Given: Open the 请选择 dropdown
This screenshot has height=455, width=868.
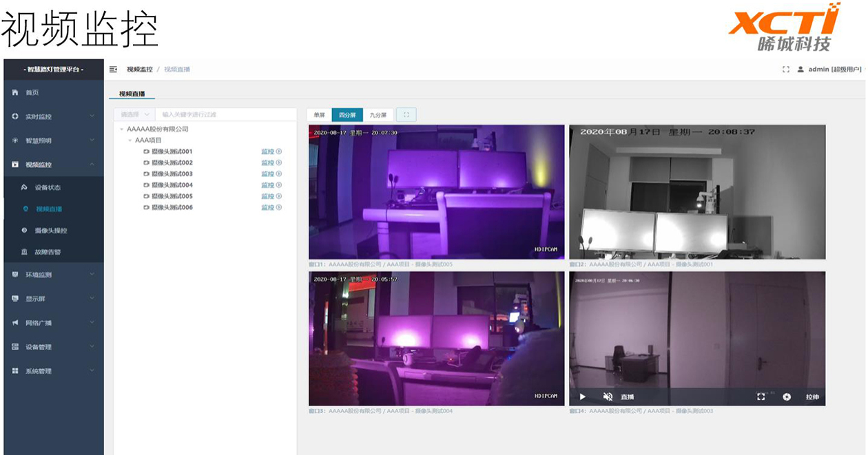Looking at the screenshot, I should pyautogui.click(x=134, y=115).
